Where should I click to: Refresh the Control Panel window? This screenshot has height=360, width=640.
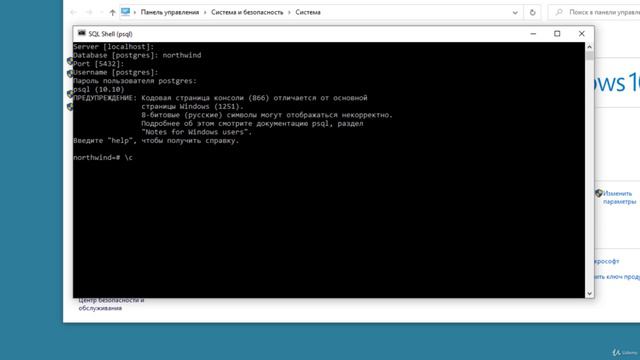[532, 13]
